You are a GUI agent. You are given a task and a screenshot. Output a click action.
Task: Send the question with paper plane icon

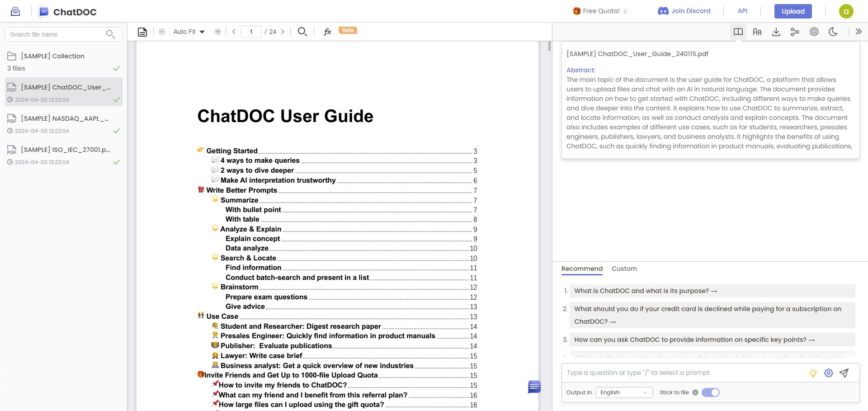tap(844, 373)
